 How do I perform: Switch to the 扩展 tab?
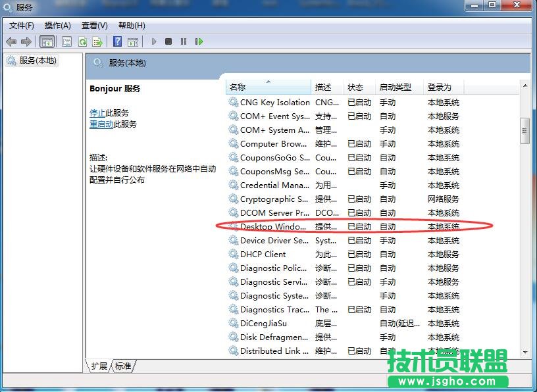point(98,366)
